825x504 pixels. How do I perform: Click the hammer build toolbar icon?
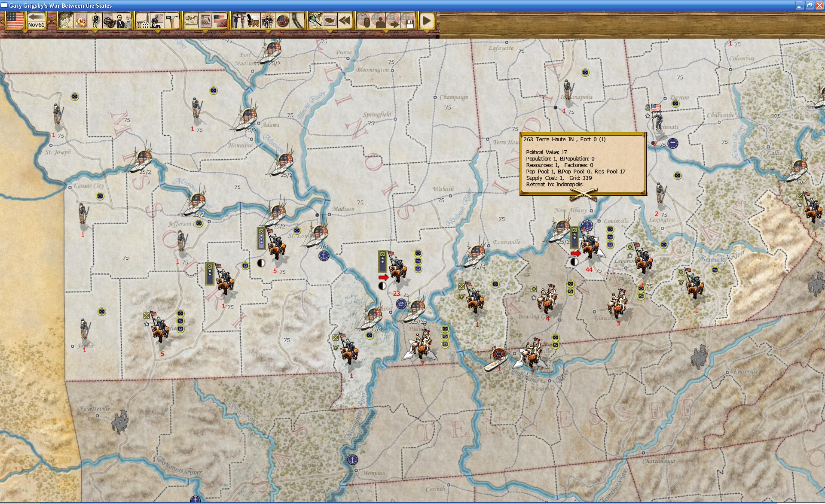pyautogui.click(x=172, y=20)
